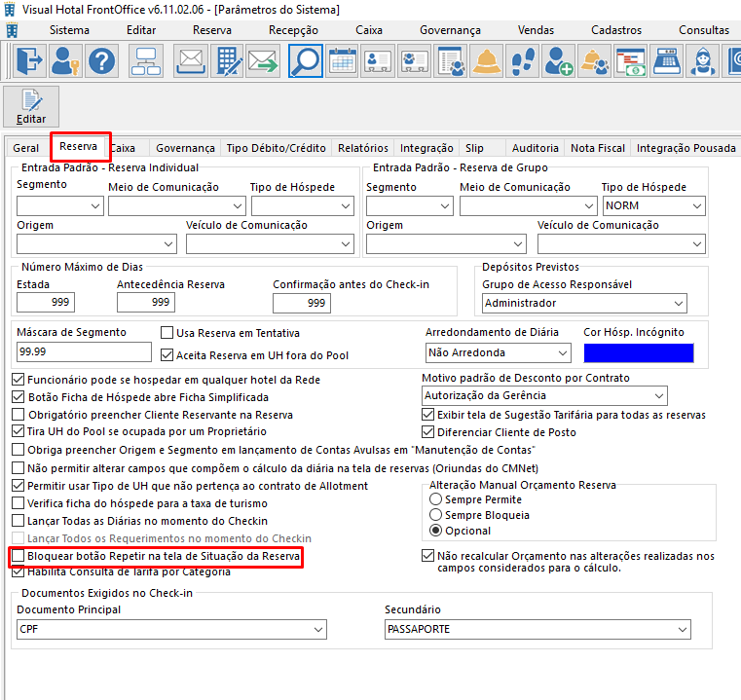Select the Sempre Bloqueia radio option
The height and width of the screenshot is (700, 741).
coord(435,515)
